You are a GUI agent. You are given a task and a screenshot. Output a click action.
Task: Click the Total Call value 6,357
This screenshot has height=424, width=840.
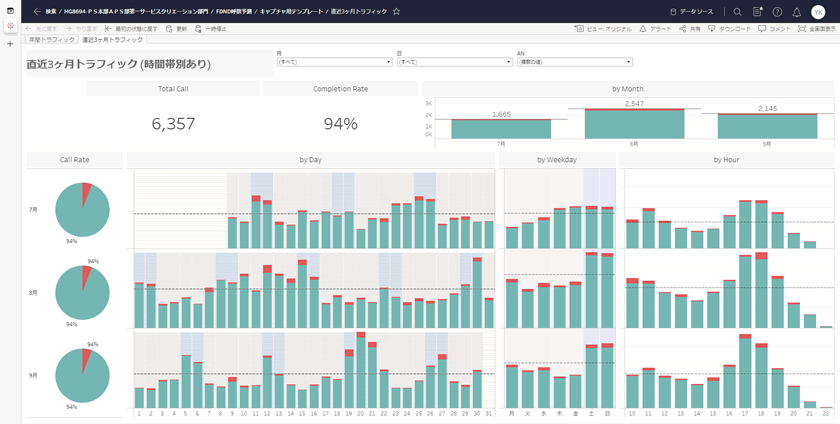(x=173, y=124)
